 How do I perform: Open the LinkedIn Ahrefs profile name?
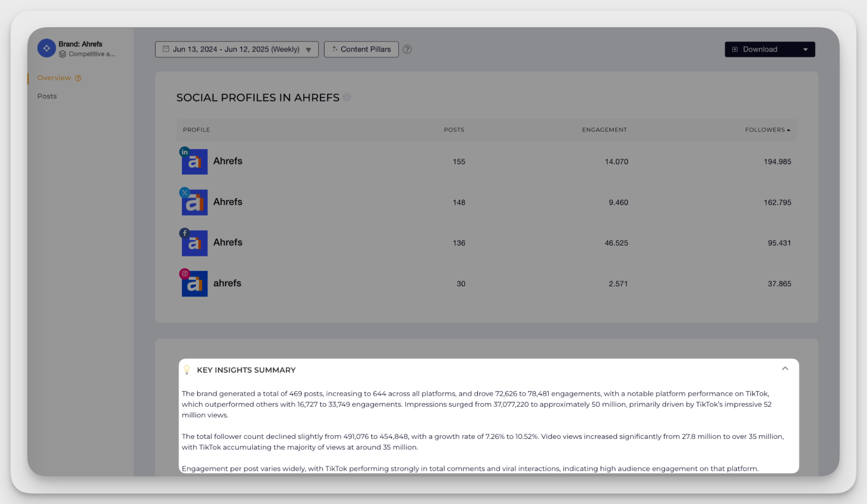(228, 161)
